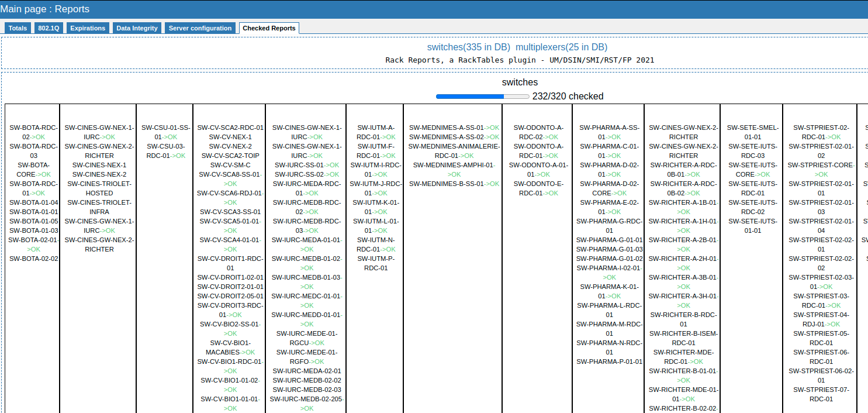Image resolution: width=868 pixels, height=413 pixels.
Task: Select the SW-ODONTO-E-RDC-01 switch
Action: coord(538,188)
